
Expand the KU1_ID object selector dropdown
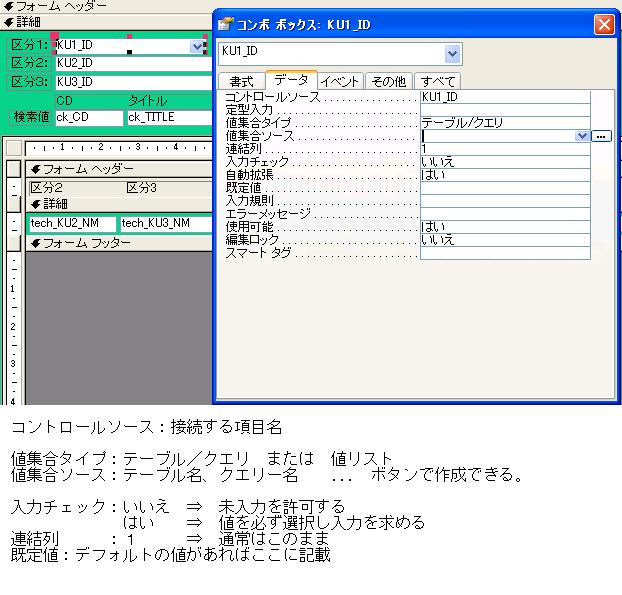click(453, 54)
